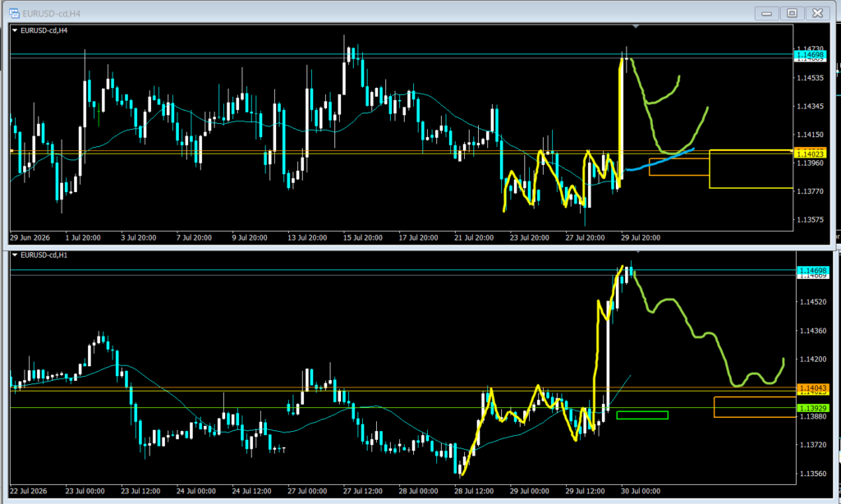841x504 pixels.
Task: Select the orange rectangle object on H1 chart
Action: 755,407
